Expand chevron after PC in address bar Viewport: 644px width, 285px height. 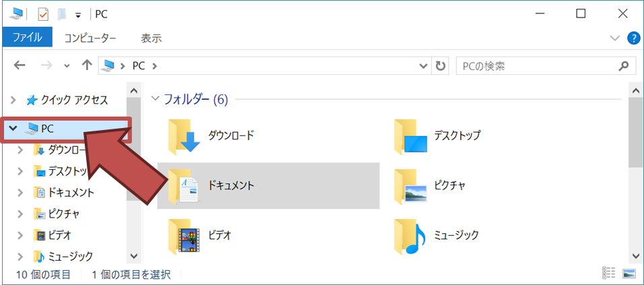coord(154,66)
